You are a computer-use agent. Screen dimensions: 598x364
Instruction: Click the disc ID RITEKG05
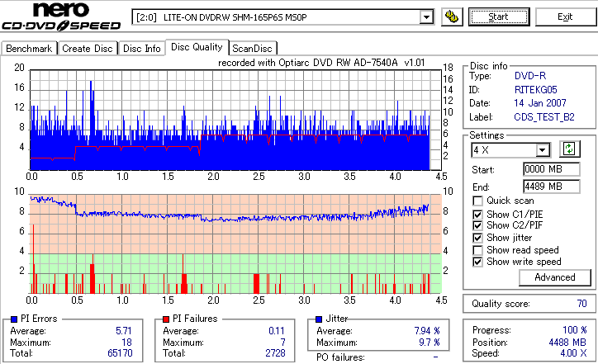pos(535,90)
